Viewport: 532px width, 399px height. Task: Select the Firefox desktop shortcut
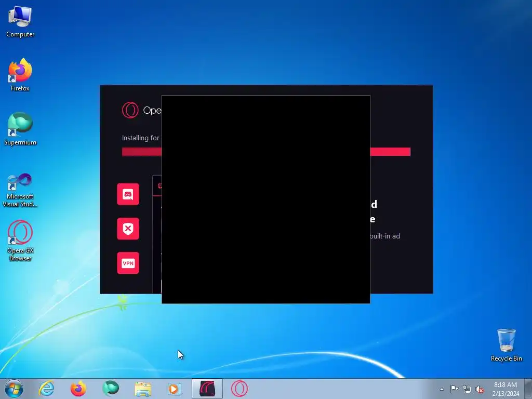[x=20, y=75]
